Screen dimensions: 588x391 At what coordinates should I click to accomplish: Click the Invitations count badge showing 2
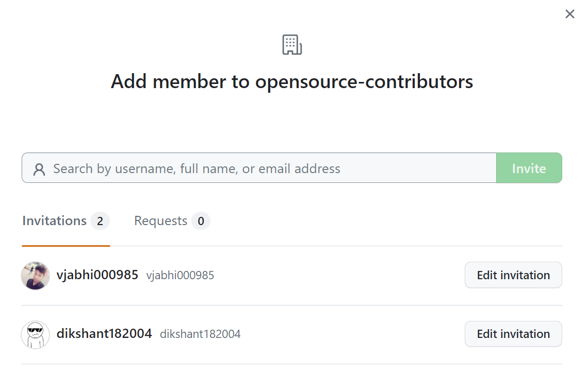pyautogui.click(x=100, y=222)
